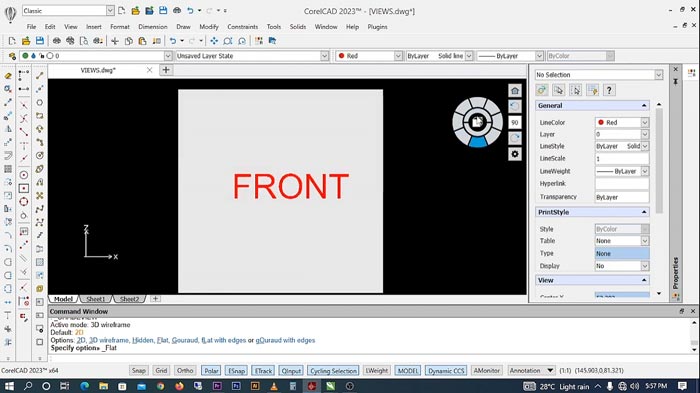Open Windows Start menu

tap(8, 386)
